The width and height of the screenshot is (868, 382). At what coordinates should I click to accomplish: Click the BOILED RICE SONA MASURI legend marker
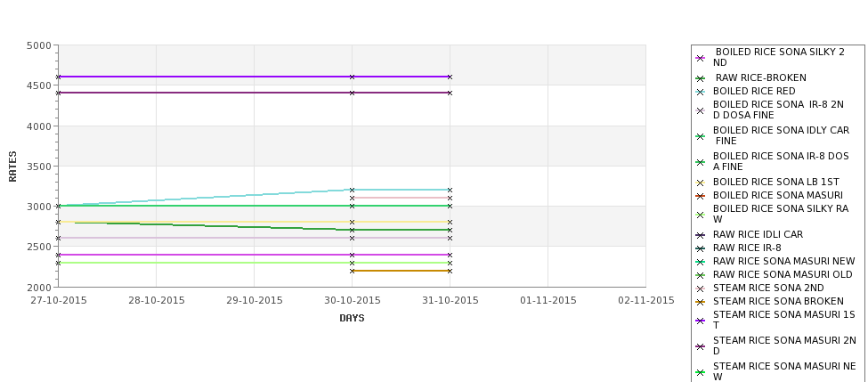701,196
